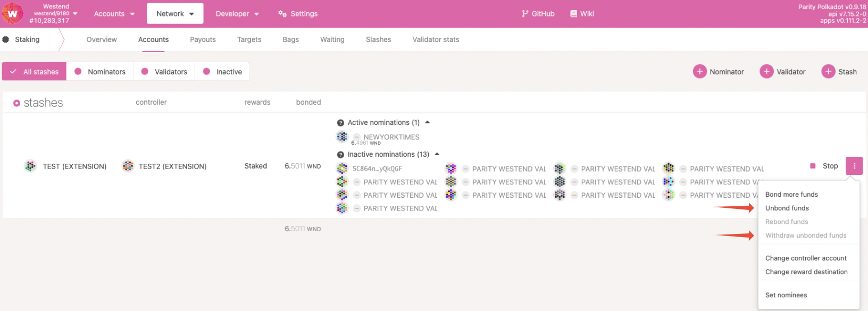
Task: Switch to the Payouts tab
Action: point(203,39)
